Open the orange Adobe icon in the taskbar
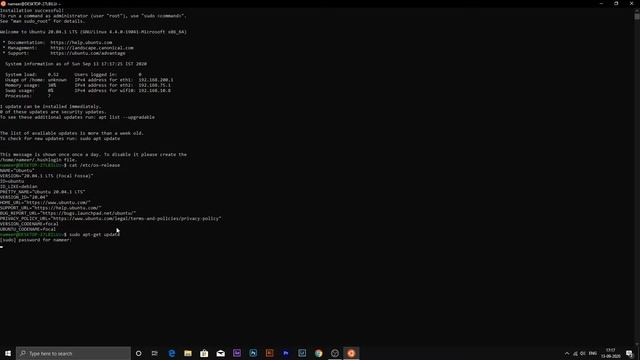Image resolution: width=640 pixels, height=360 pixels. coord(269,353)
